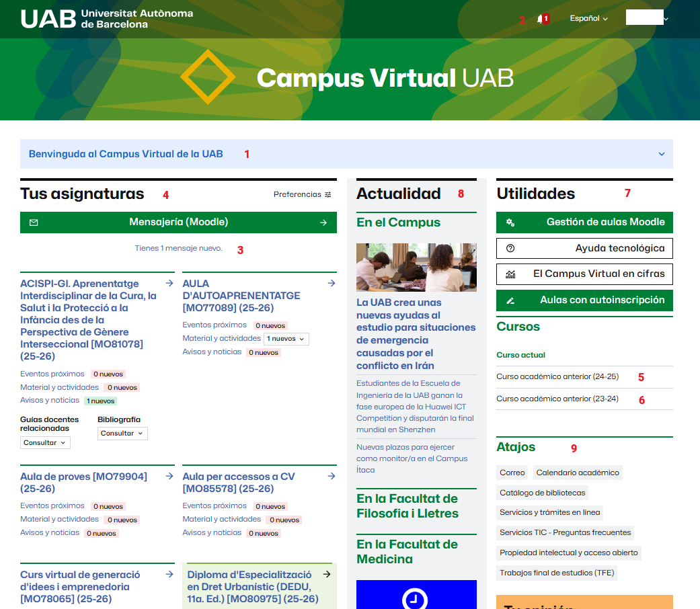Click the students studying news thumbnail
Viewport: 700px width, 609px height.
point(416,268)
